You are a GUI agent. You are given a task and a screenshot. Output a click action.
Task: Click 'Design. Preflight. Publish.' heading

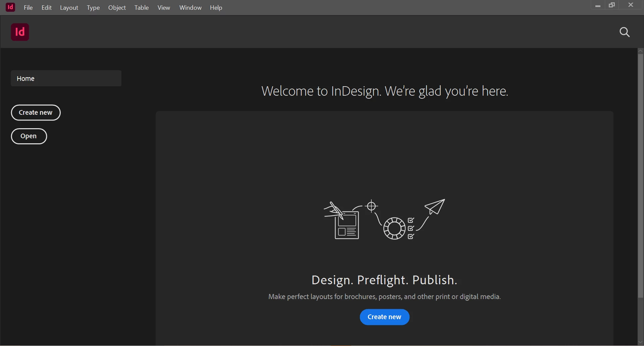384,280
